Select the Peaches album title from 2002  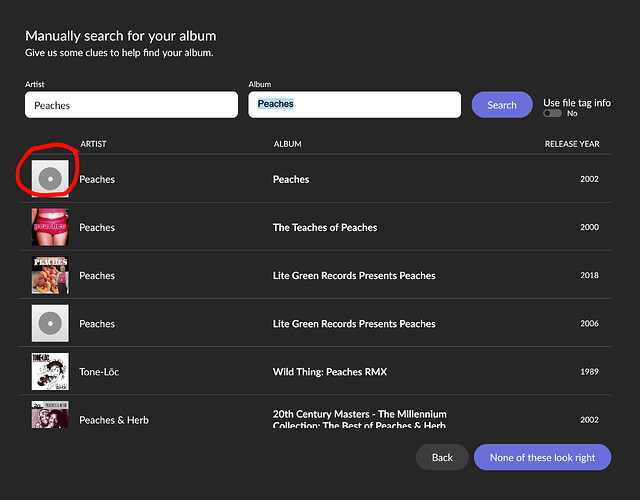[x=291, y=180]
